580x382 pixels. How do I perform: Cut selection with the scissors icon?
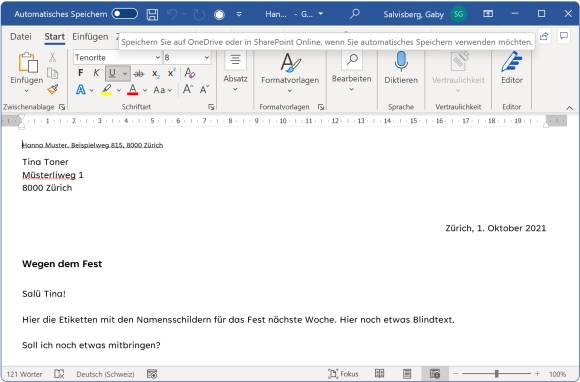click(x=53, y=57)
